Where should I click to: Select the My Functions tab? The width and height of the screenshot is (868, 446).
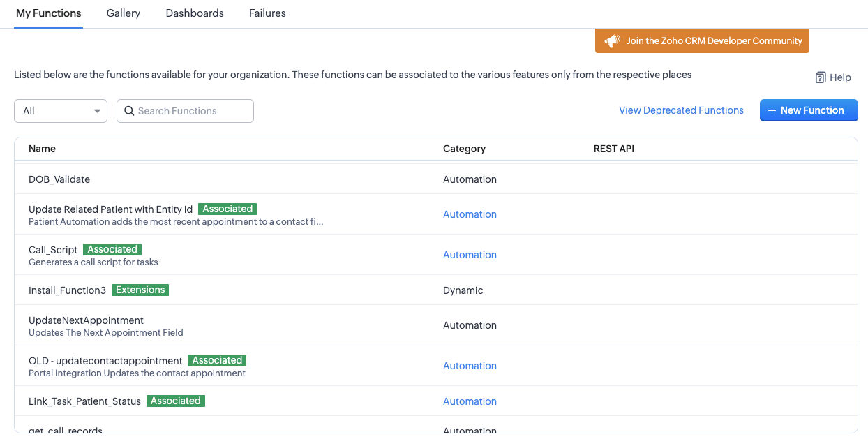[49, 13]
